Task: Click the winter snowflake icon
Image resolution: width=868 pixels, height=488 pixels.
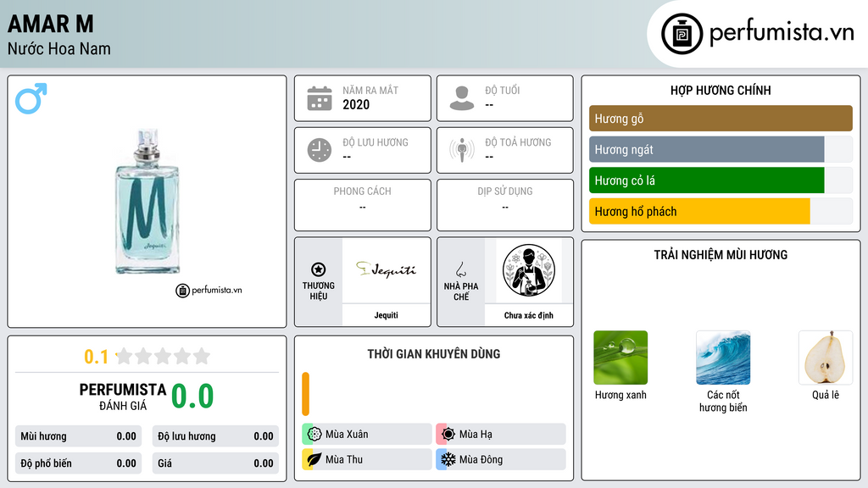Action: [x=448, y=459]
